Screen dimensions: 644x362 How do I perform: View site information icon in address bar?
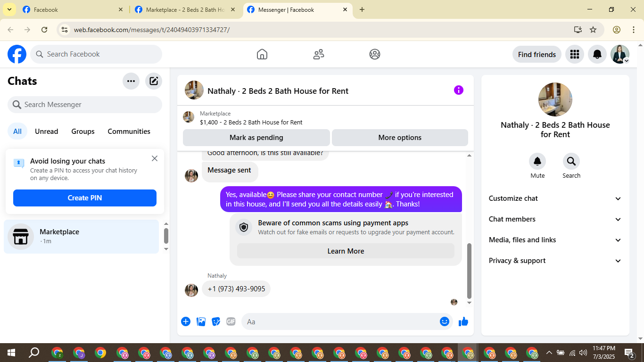[x=65, y=30]
